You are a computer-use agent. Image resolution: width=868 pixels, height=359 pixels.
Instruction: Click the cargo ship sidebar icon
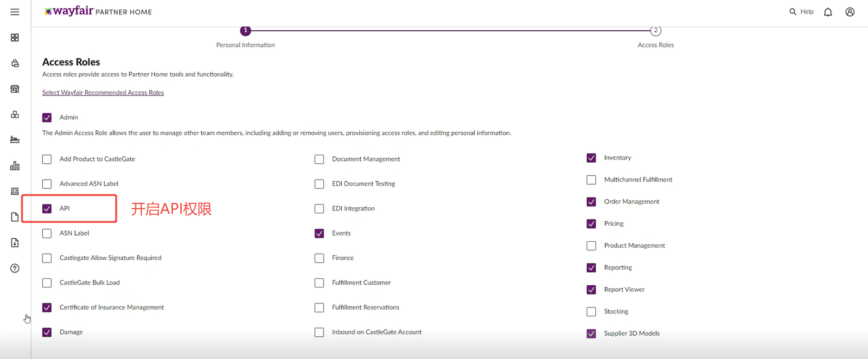point(15,140)
